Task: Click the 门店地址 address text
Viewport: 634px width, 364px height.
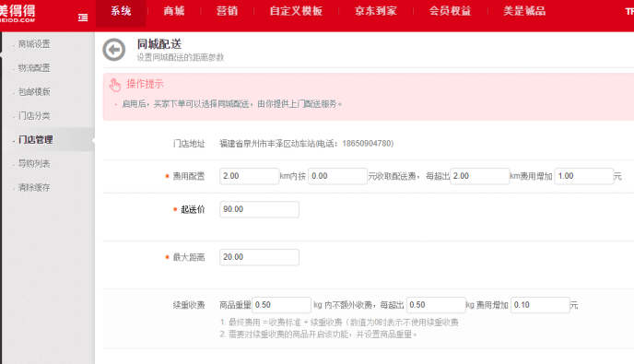Action: (x=307, y=144)
